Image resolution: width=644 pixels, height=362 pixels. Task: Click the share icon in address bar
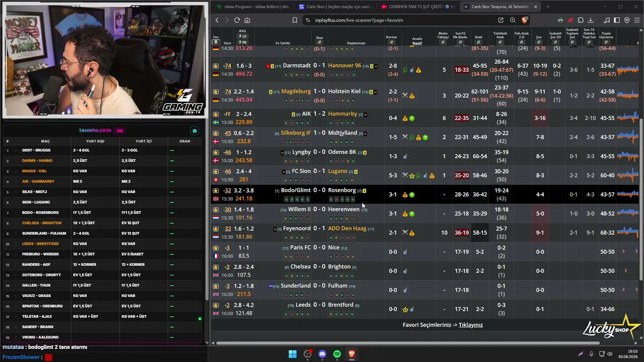(x=501, y=20)
